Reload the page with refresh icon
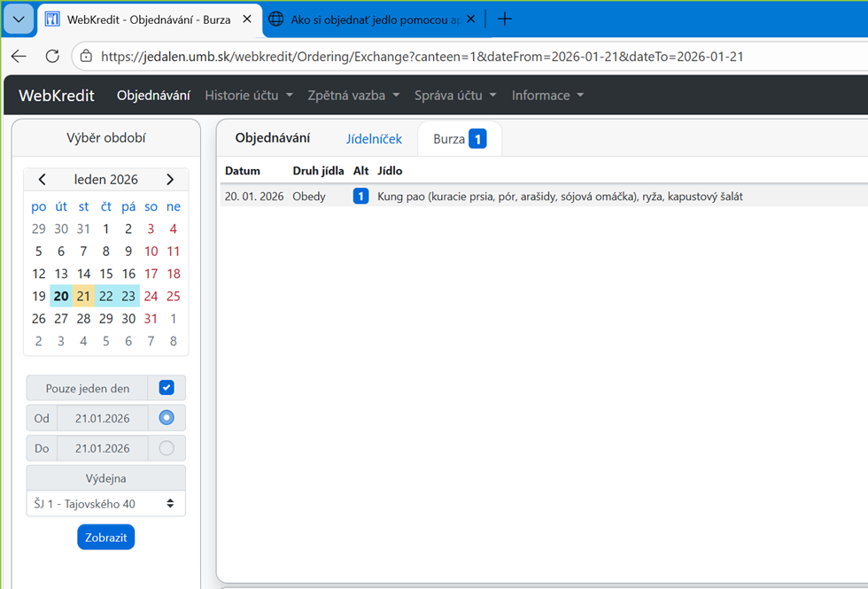The height and width of the screenshot is (589, 868). (x=52, y=56)
